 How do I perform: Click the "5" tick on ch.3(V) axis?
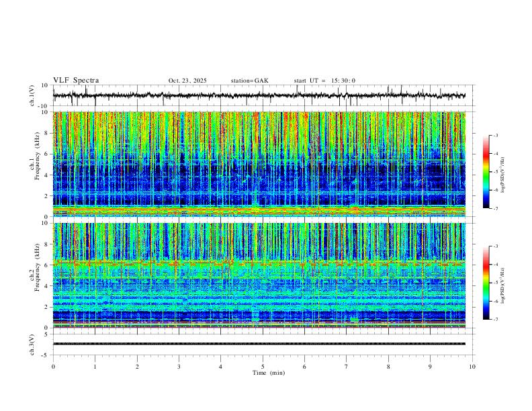tap(47, 334)
